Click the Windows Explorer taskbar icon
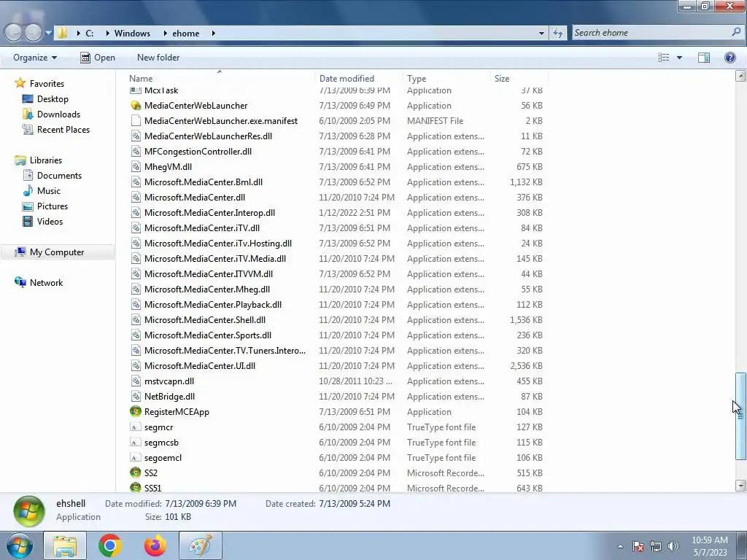Image resolution: width=747 pixels, height=560 pixels. click(65, 545)
